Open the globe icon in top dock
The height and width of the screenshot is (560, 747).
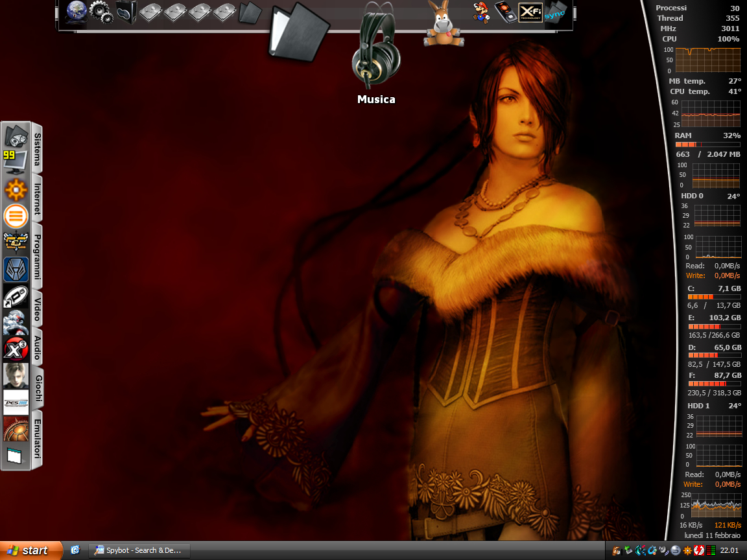pyautogui.click(x=77, y=12)
